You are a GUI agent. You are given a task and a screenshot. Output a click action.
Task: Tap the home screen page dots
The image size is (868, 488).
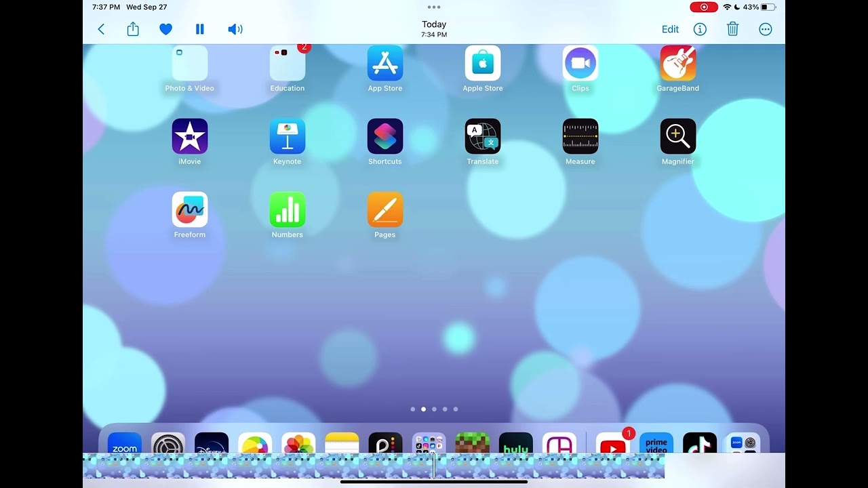pos(434,409)
